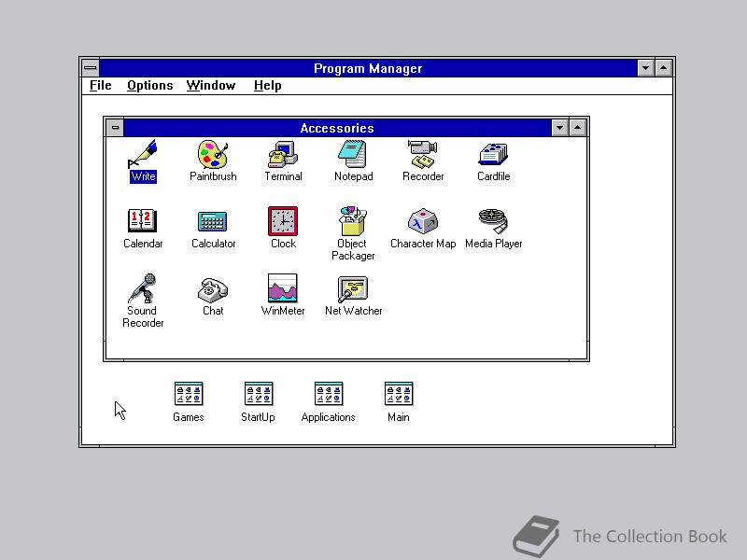Select the Calculator icon
The height and width of the screenshot is (560, 747).
pyautogui.click(x=213, y=221)
